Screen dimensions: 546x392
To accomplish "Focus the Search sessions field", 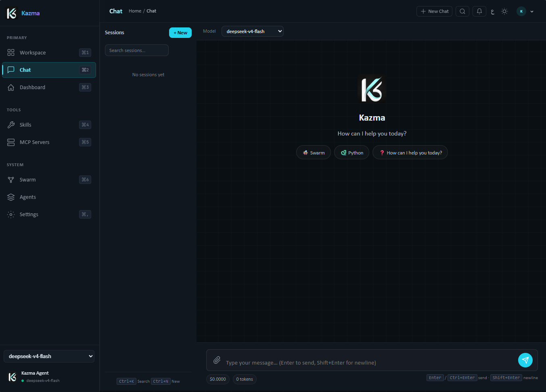I will pos(137,50).
